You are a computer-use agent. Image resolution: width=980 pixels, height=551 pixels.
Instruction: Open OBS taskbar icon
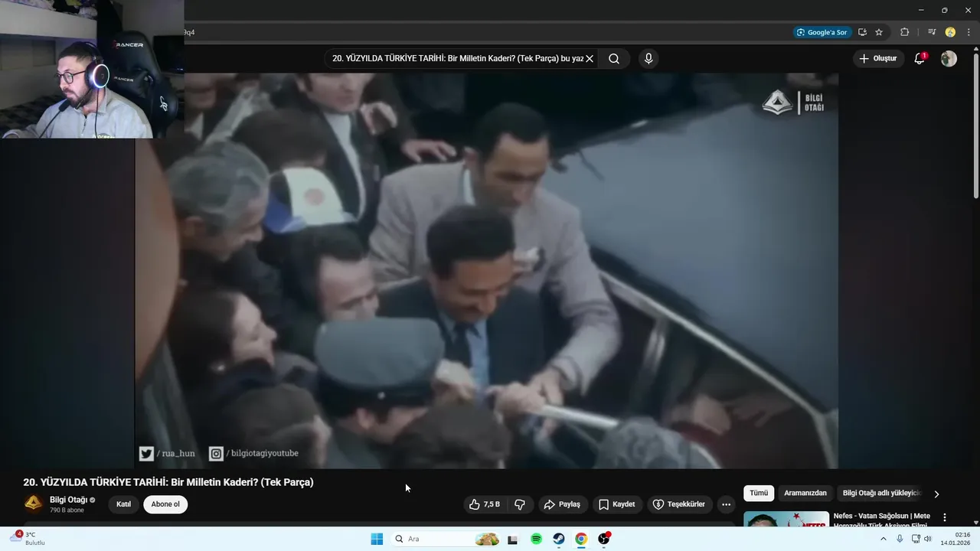click(604, 539)
